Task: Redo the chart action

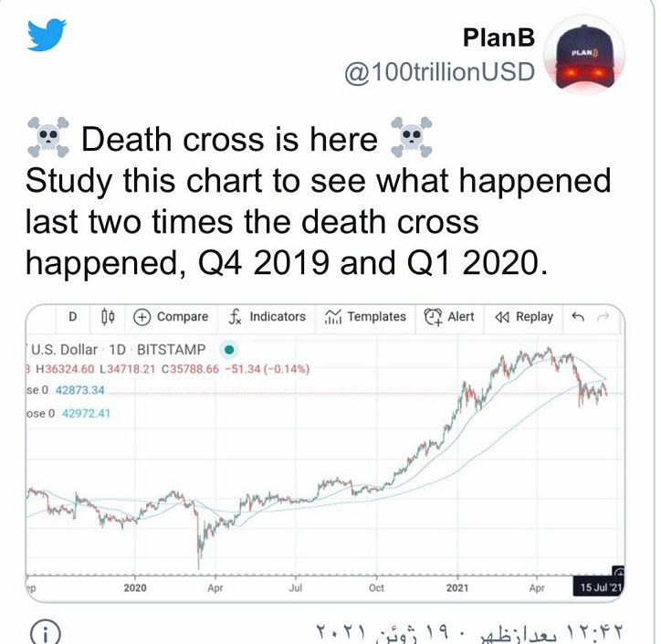Action: 603,317
